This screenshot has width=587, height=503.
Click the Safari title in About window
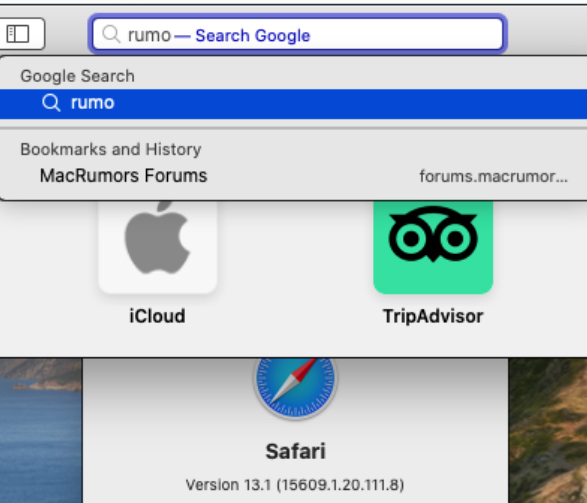tap(295, 451)
